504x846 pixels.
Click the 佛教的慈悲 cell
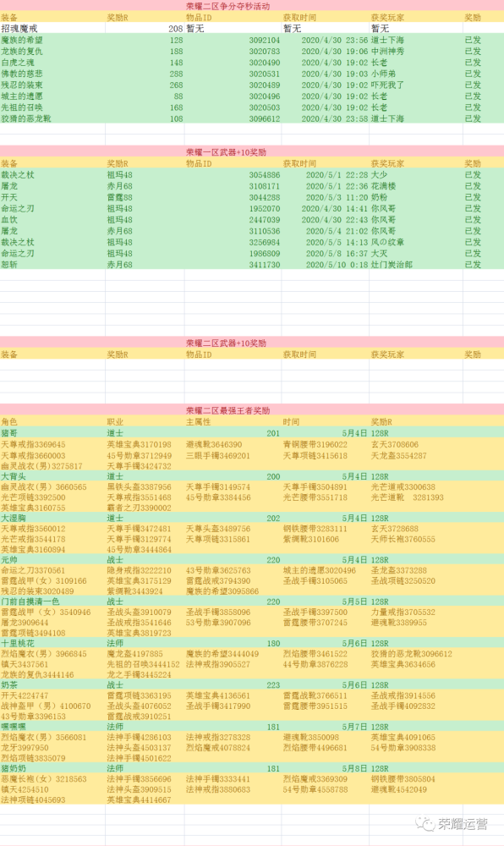click(x=22, y=74)
